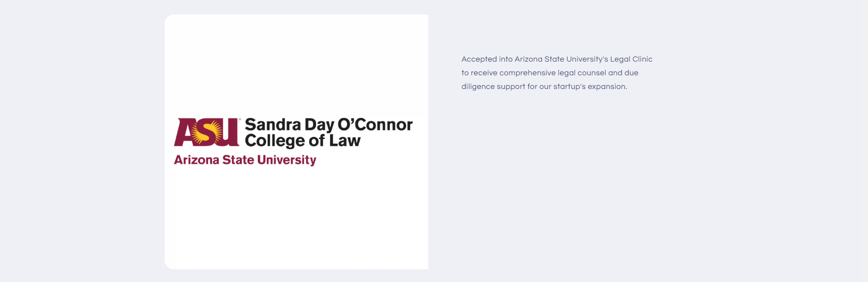Click the word "Law" in the logo
This screenshot has width=868, height=282.
(x=345, y=141)
